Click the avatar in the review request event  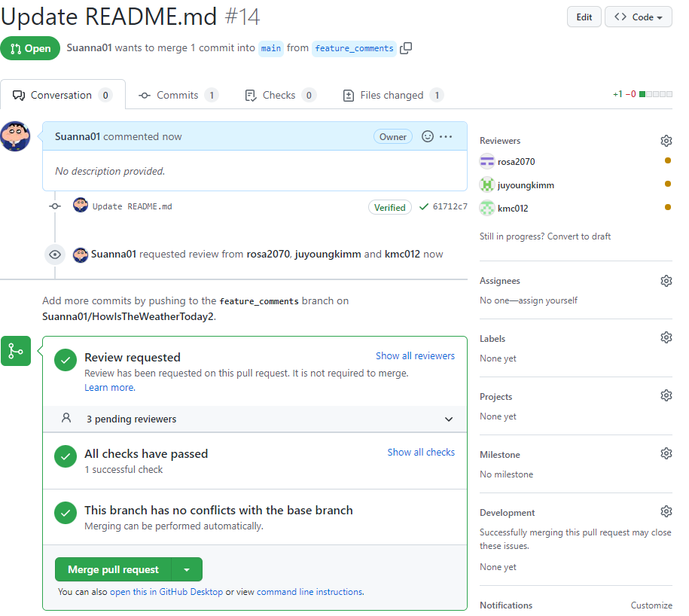pos(81,255)
